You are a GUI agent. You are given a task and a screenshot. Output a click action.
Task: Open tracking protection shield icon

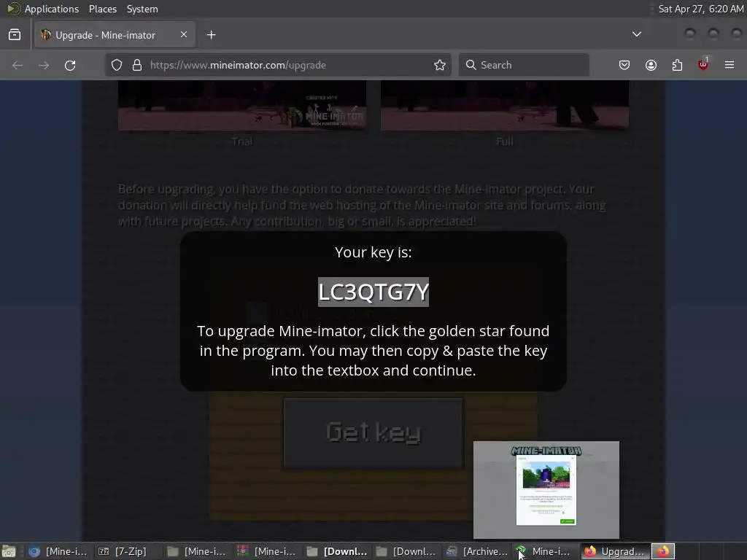click(117, 65)
